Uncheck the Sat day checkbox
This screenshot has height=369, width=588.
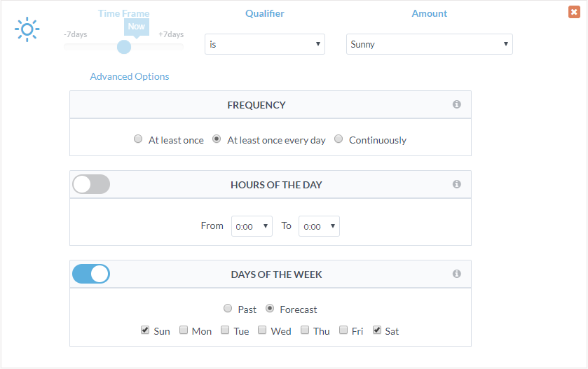pyautogui.click(x=377, y=330)
